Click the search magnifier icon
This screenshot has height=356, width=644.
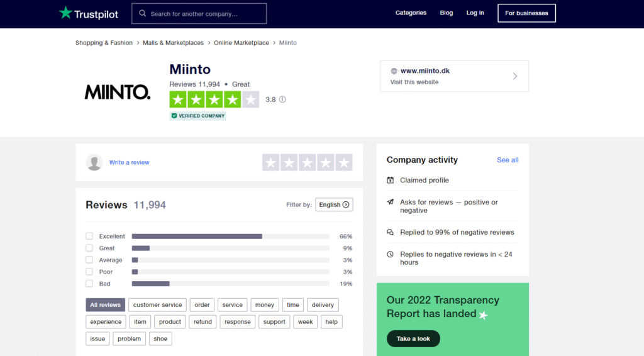[143, 14]
